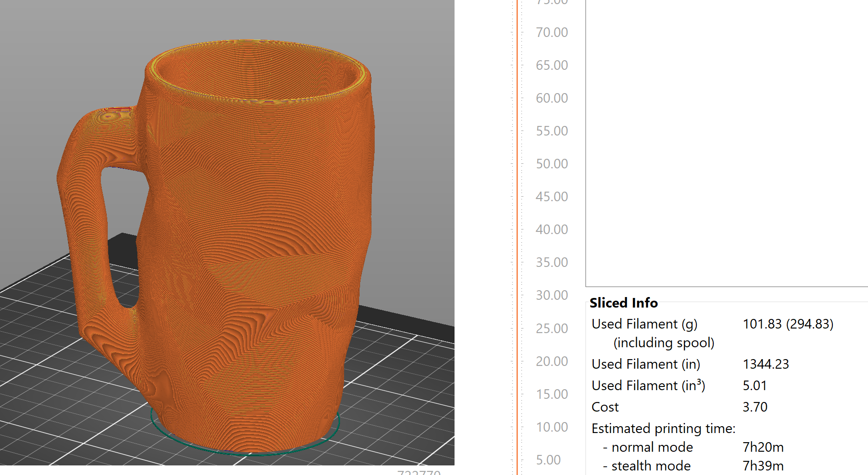Click the Estimated printing time label
This screenshot has width=868, height=475.
(664, 428)
